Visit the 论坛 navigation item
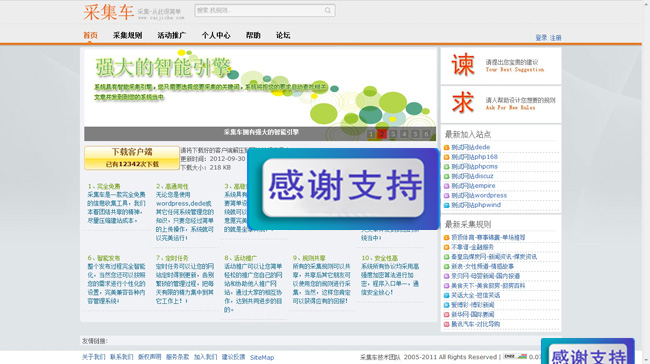650x364 pixels. pyautogui.click(x=283, y=35)
